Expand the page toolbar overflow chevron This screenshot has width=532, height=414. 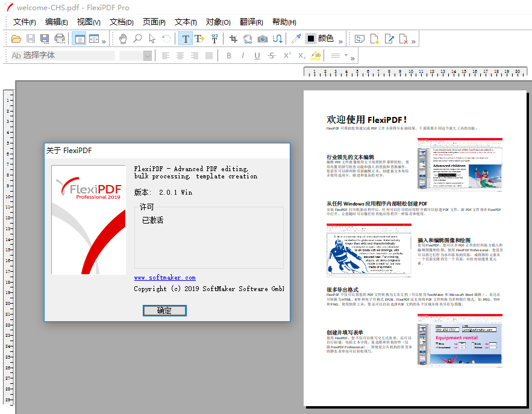(413, 42)
